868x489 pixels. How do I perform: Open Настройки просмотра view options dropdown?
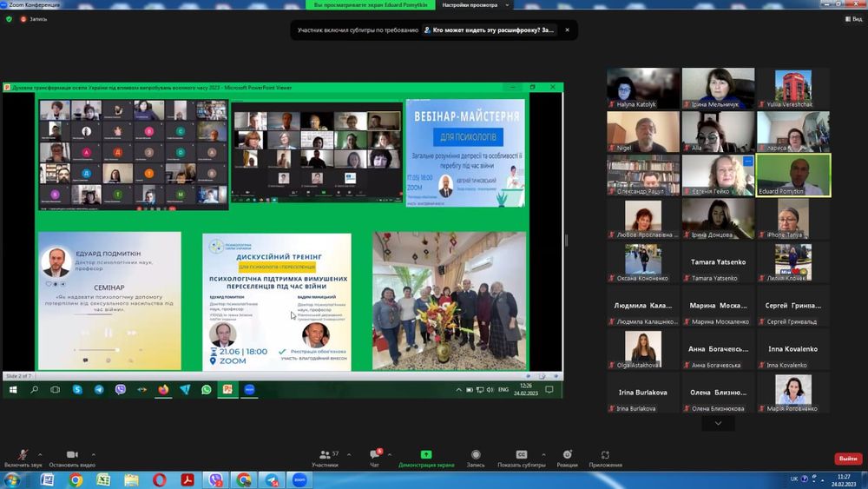click(473, 5)
